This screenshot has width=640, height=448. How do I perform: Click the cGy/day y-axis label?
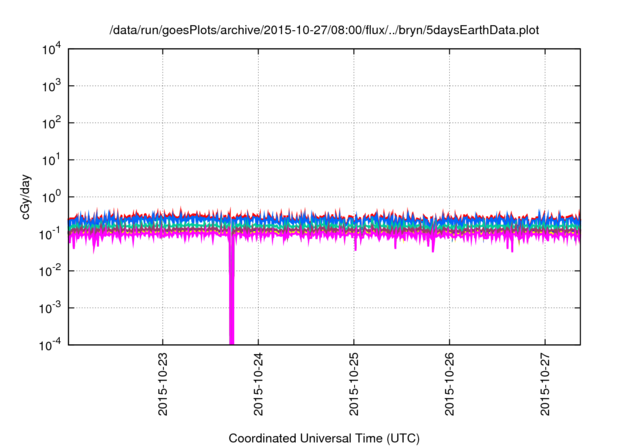click(x=26, y=197)
